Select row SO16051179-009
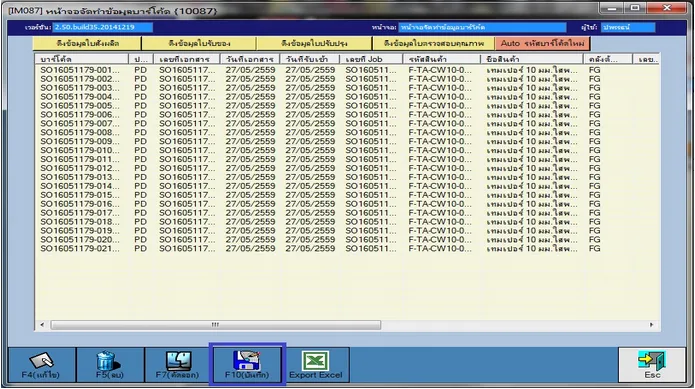 [x=347, y=141]
